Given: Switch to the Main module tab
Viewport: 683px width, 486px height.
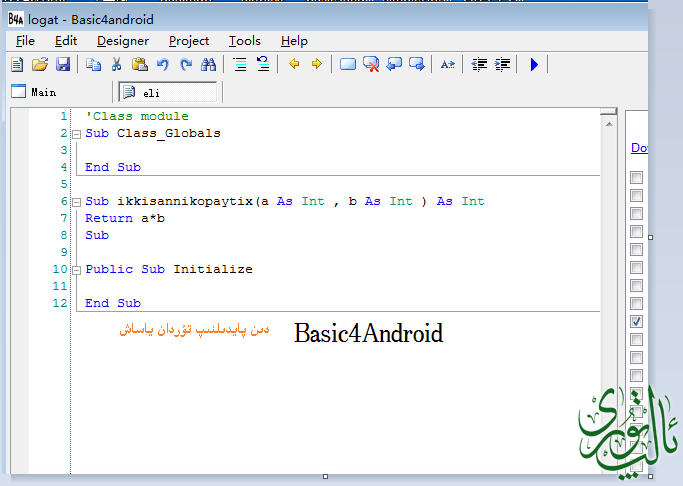Looking at the screenshot, I should point(34,92).
